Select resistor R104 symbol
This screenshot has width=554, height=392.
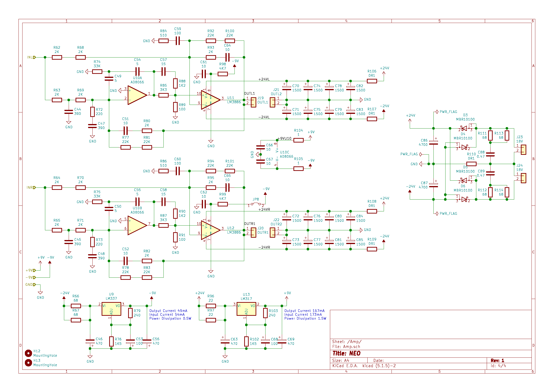[x=298, y=140]
